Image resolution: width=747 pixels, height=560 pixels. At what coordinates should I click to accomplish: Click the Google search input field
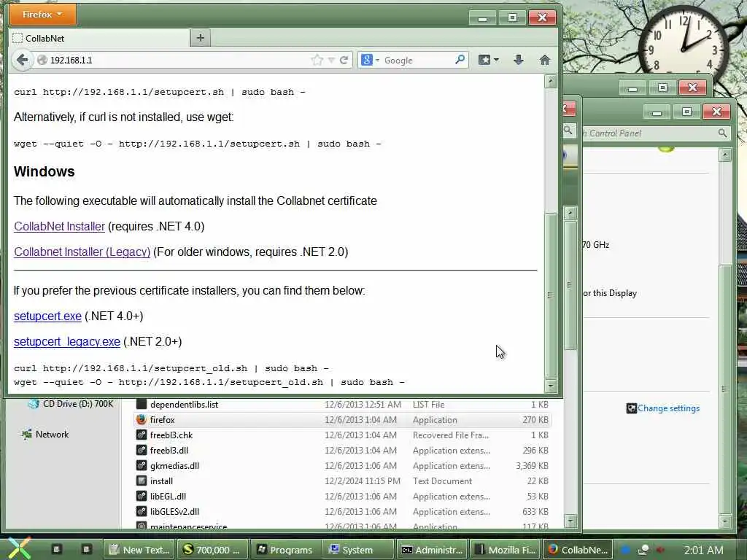(x=417, y=61)
